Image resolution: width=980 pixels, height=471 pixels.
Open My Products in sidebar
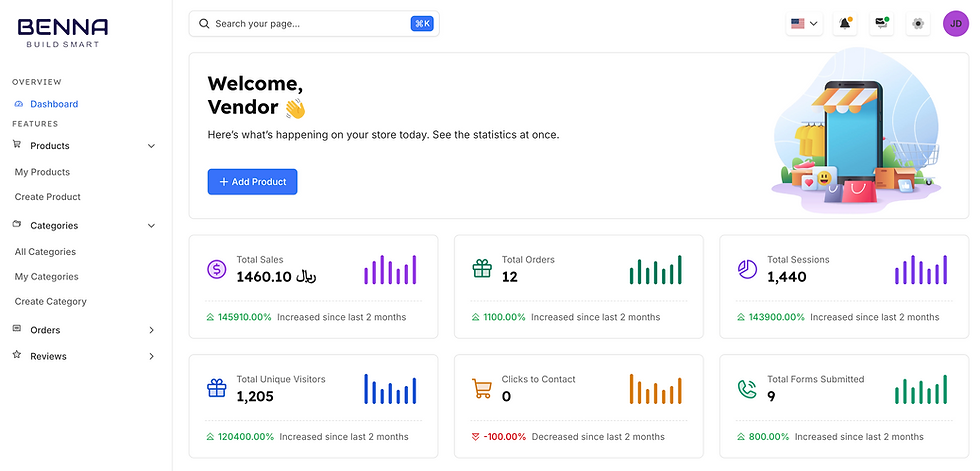coord(42,172)
